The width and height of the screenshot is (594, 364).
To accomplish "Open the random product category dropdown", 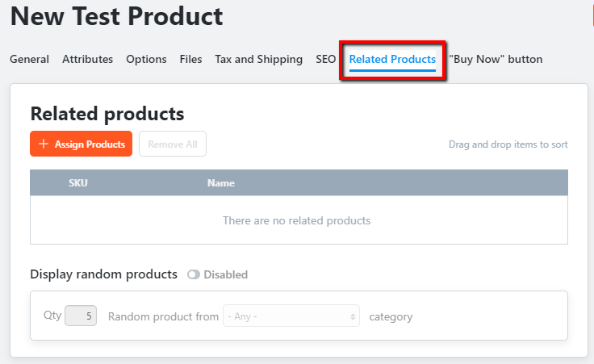I will [x=291, y=316].
